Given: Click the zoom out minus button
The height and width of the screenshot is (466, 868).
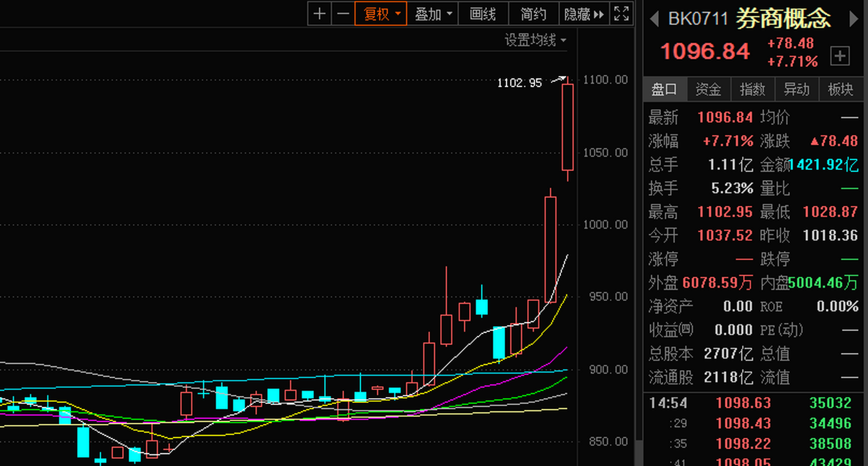Looking at the screenshot, I should pos(343,14).
